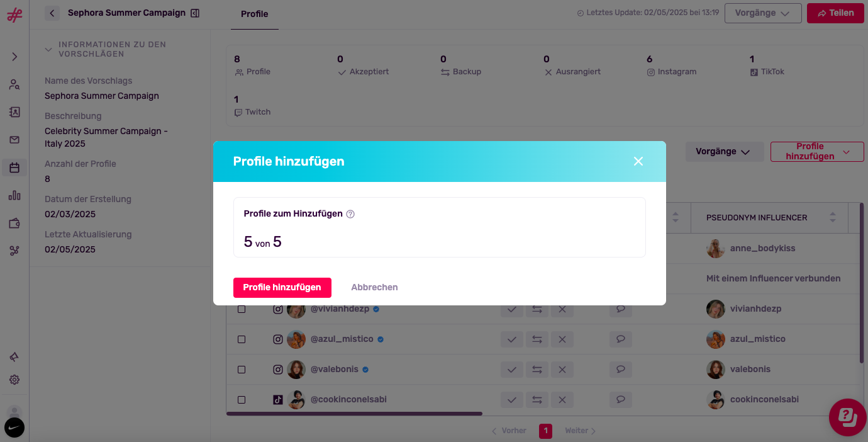Open the Vorgänge dropdown in top bar
Image resolution: width=868 pixels, height=442 pixels.
click(763, 13)
